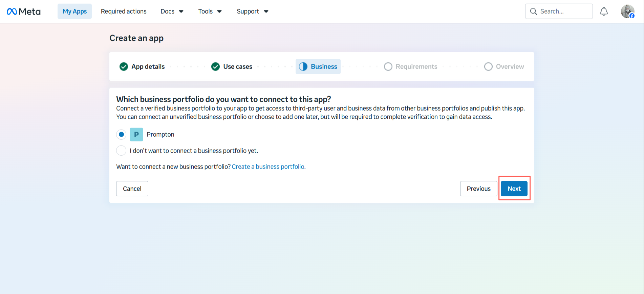Click the Requirements step circle icon

tap(388, 66)
